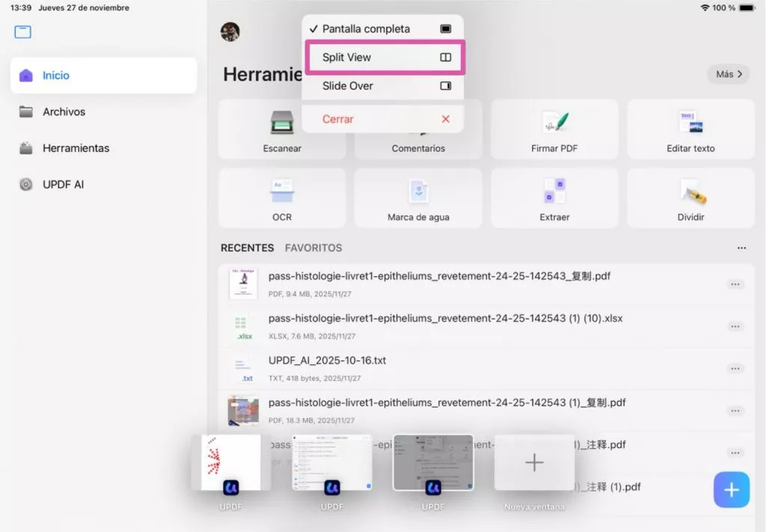The width and height of the screenshot is (766, 532).
Task: Switch to second UPDF window thumbnail
Action: 331,462
